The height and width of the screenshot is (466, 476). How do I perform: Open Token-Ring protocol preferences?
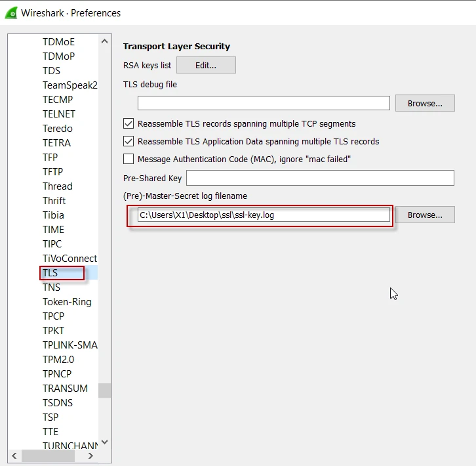[67, 302]
